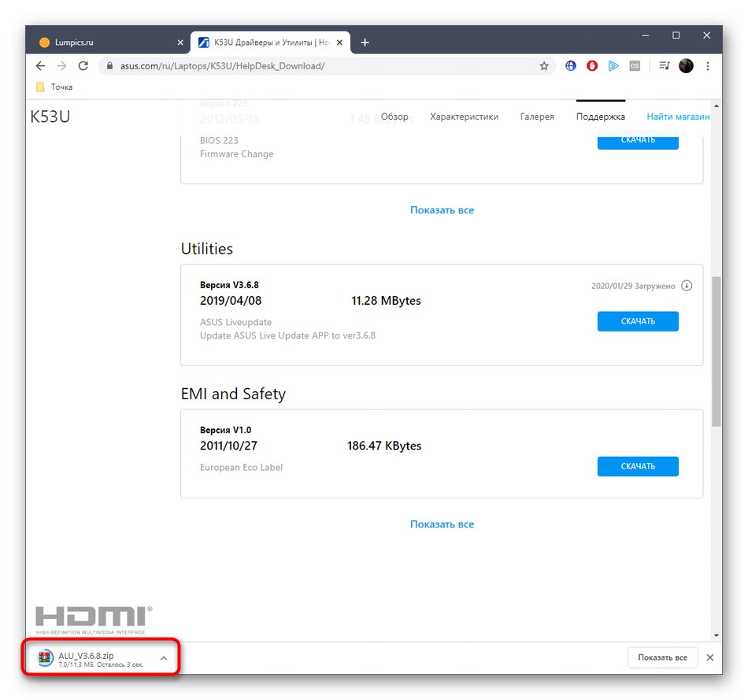Follow the Найти магазин link

click(x=678, y=117)
